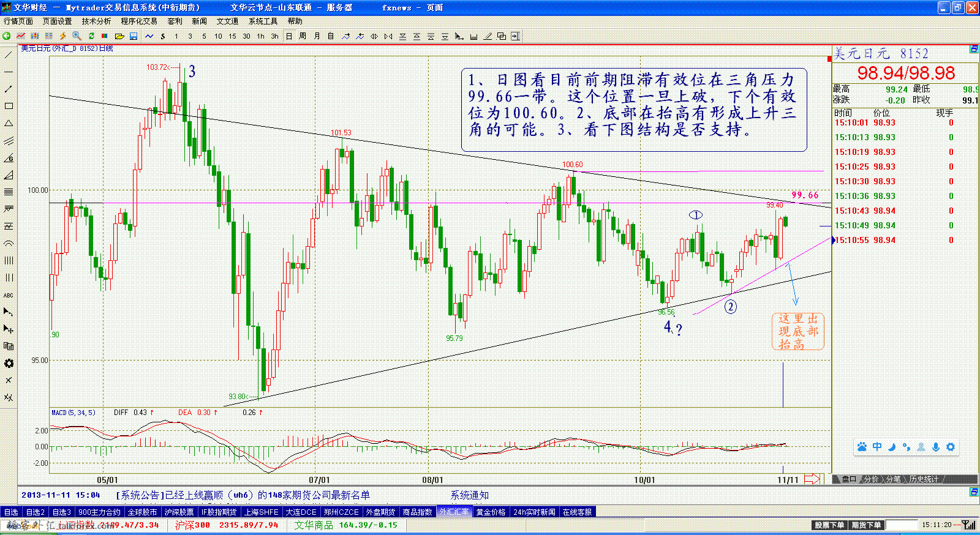Open the 帮助 menu
980x535 pixels.
(x=295, y=21)
